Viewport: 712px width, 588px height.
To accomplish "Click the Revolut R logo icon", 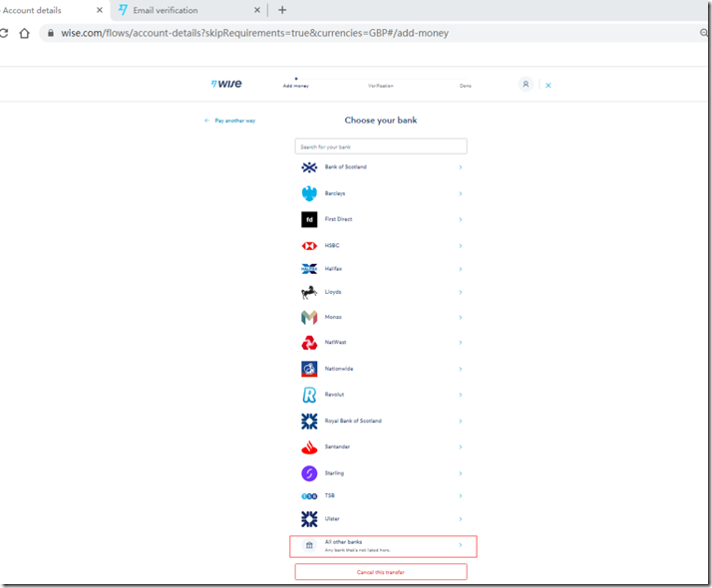I will point(309,395).
